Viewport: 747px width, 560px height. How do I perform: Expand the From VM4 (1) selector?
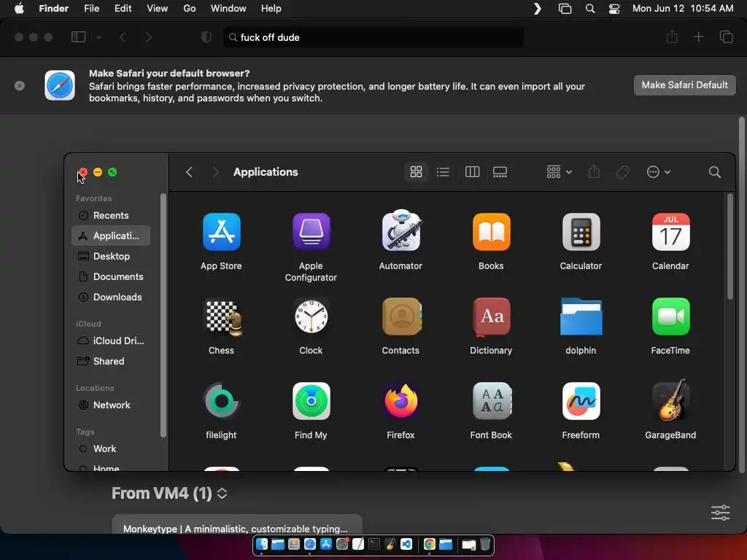222,494
